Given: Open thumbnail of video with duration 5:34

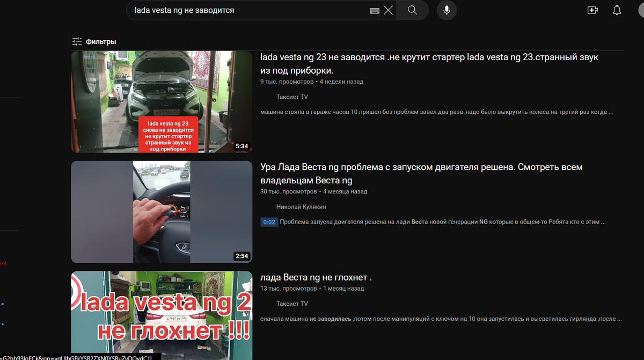Looking at the screenshot, I should (x=162, y=102).
